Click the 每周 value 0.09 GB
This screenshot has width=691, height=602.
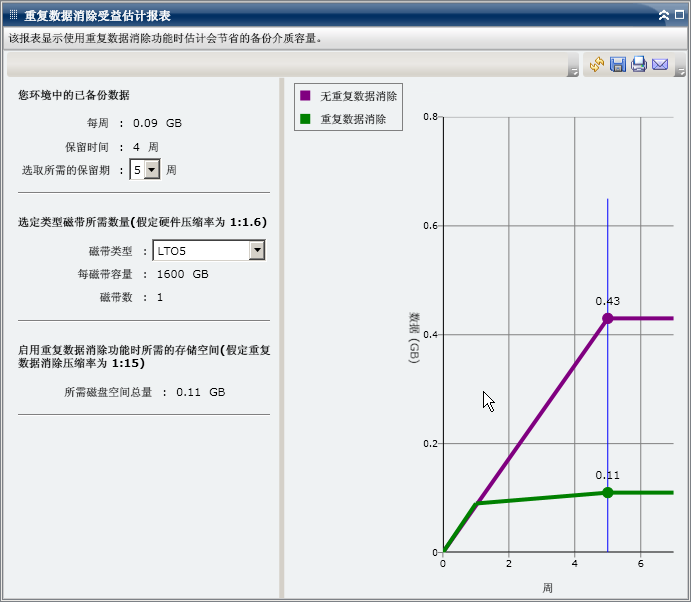[x=157, y=123]
